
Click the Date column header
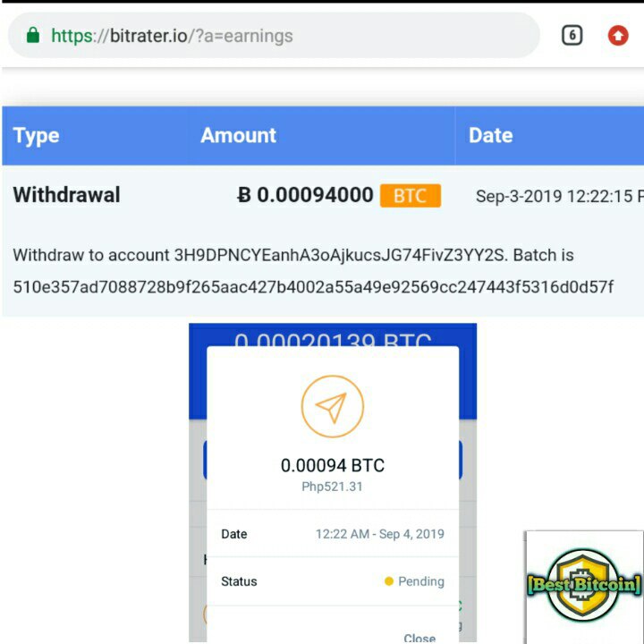491,136
